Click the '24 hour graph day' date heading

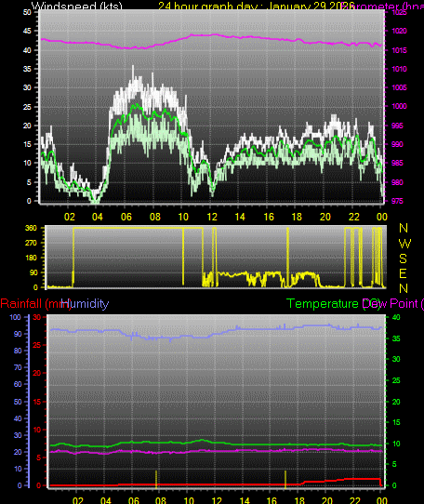point(257,6)
